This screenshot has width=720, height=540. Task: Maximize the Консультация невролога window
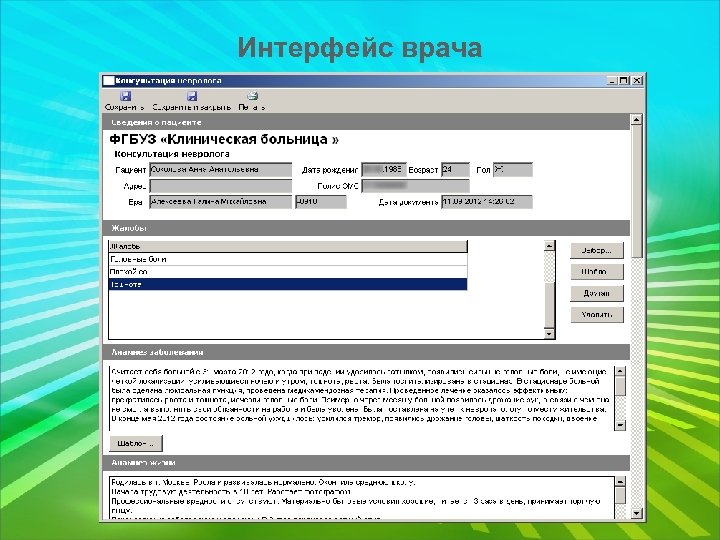624,81
